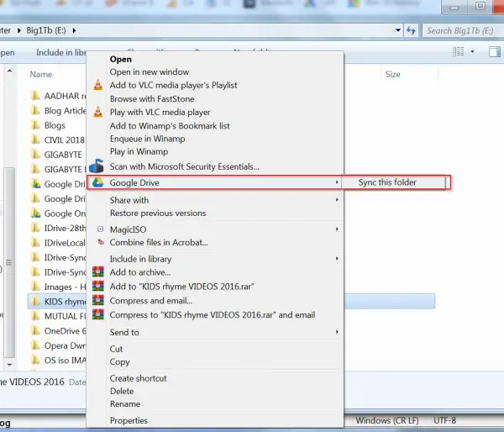Click WinRAR icon beside Compress and email
Screen dimensions: 504x432
[x=98, y=300]
